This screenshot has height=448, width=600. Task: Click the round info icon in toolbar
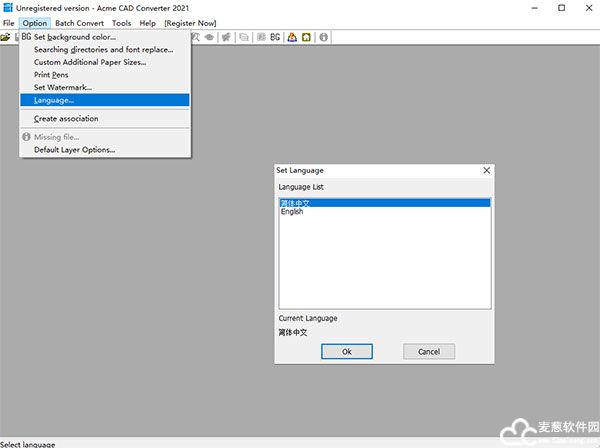pyautogui.click(x=323, y=37)
